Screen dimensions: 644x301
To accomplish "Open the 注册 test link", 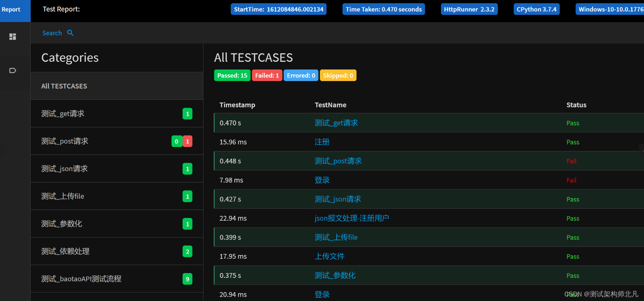I will 322,142.
